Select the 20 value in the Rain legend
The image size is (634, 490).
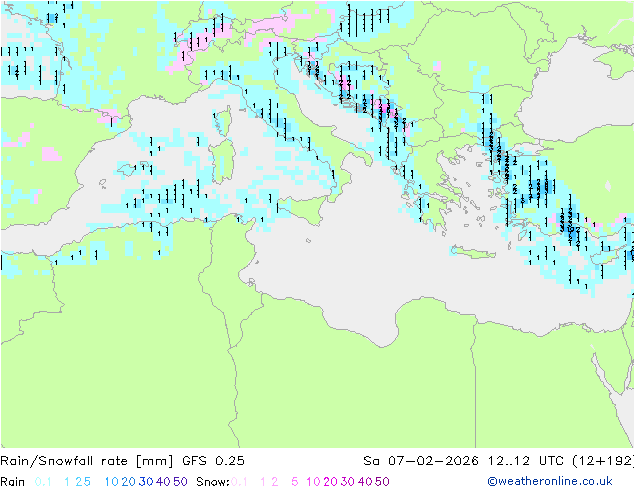click(x=129, y=482)
